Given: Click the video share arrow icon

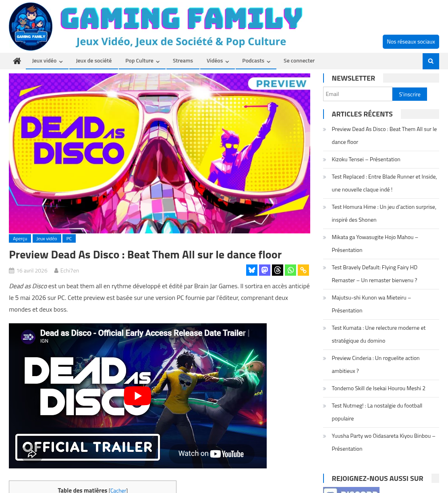Looking at the screenshot, I should click(32, 454).
